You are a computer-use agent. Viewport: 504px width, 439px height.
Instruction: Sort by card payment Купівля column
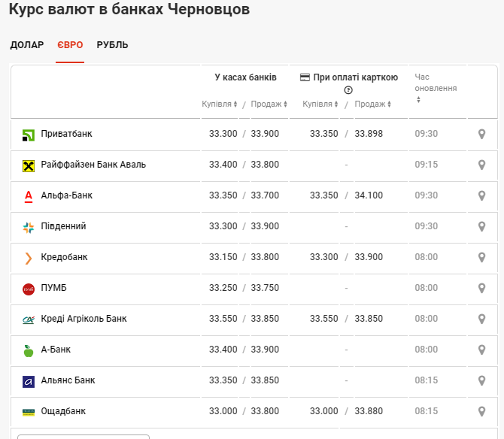(x=320, y=104)
